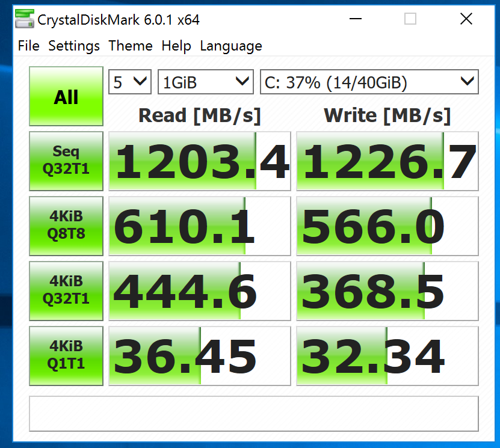Open the Theme menu
Viewport: 500px width, 448px height.
(131, 46)
